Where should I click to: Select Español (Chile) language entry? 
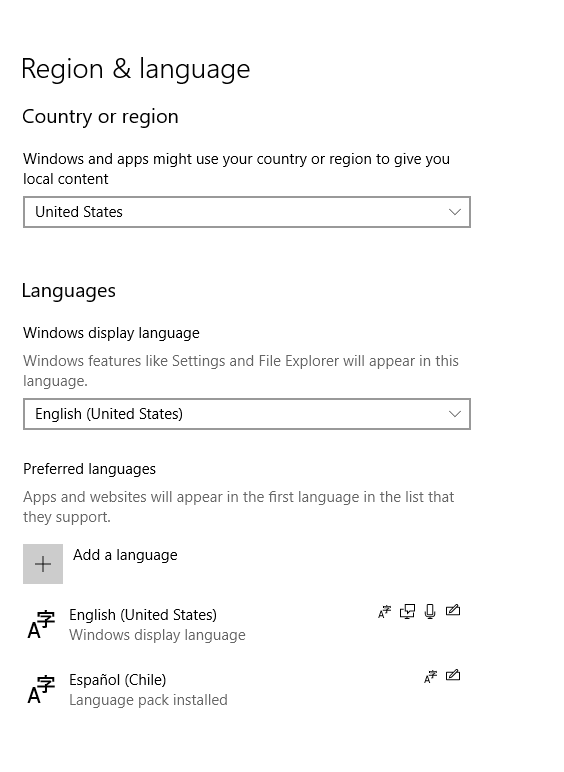[245, 689]
